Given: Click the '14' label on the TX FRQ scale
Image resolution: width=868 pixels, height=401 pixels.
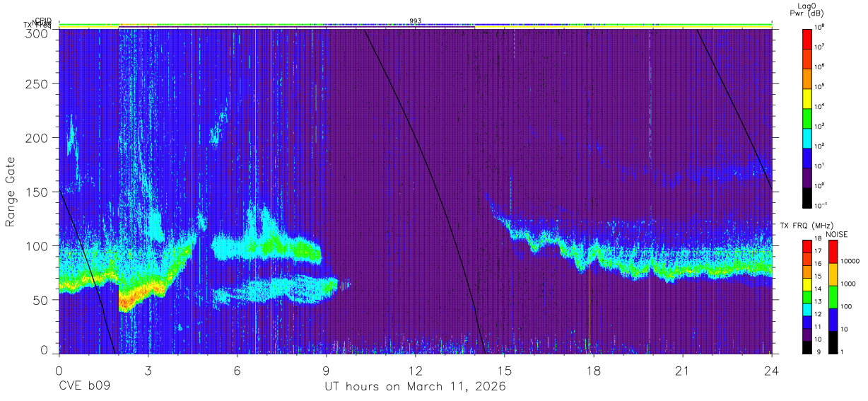Looking at the screenshot, I should tap(819, 290).
